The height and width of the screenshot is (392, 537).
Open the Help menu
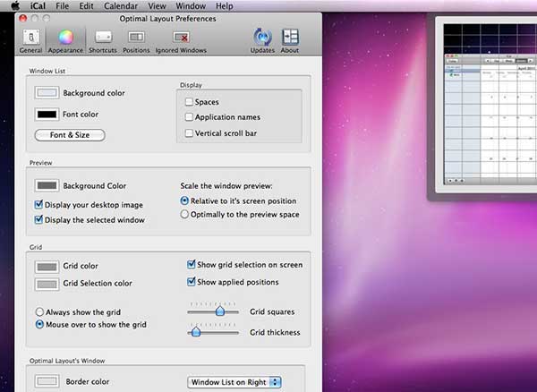coord(225,6)
